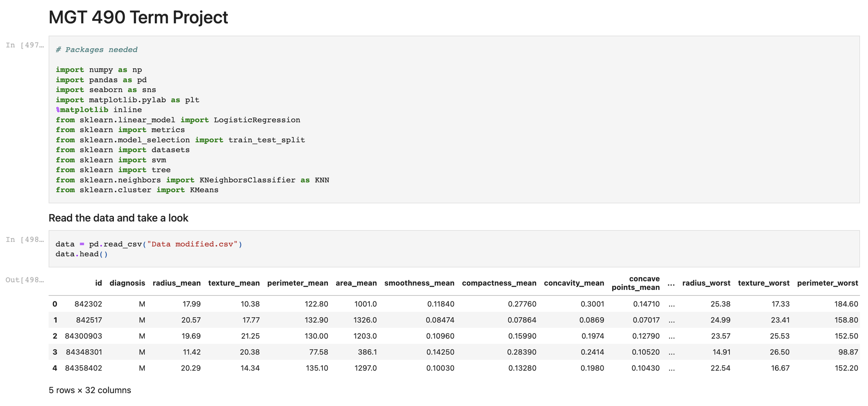Click the area_mean value 386.1
This screenshot has height=406, width=868.
[x=367, y=352]
